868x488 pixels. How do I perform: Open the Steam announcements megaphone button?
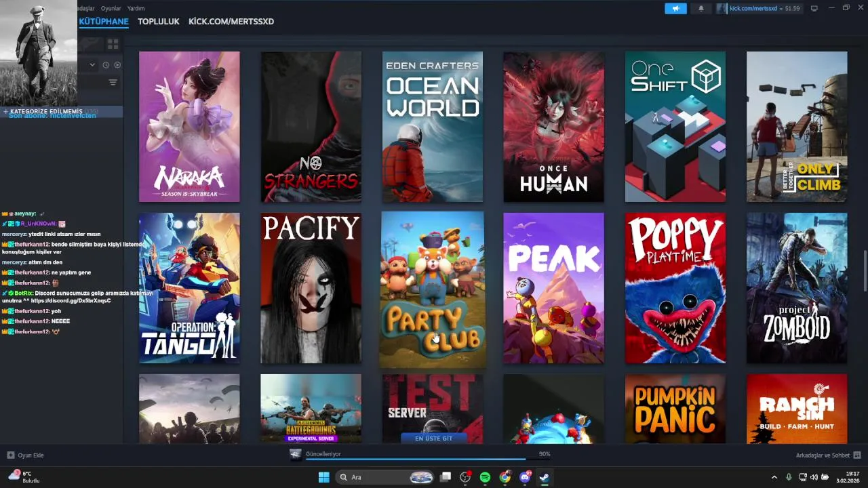pyautogui.click(x=675, y=8)
